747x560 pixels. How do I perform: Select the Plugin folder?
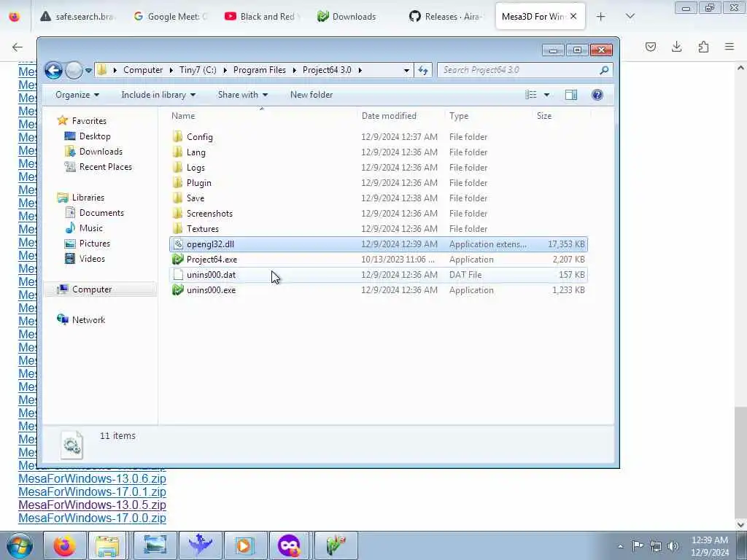click(x=379, y=183)
